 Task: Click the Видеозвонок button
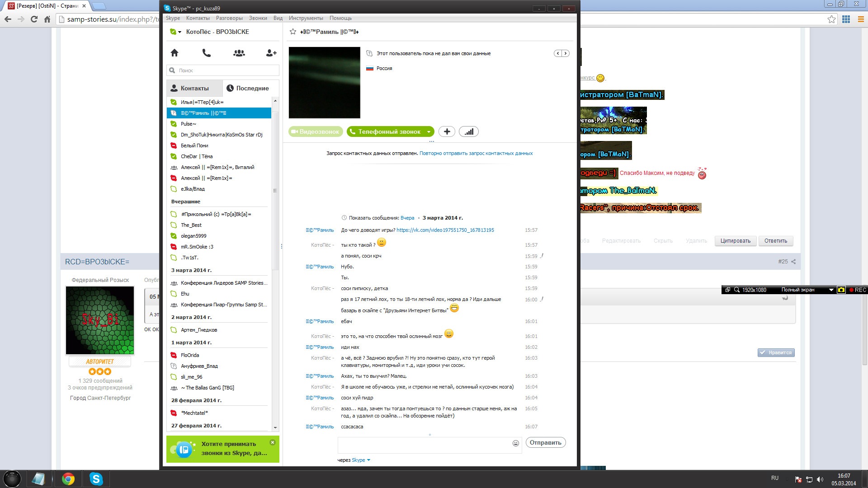[316, 131]
